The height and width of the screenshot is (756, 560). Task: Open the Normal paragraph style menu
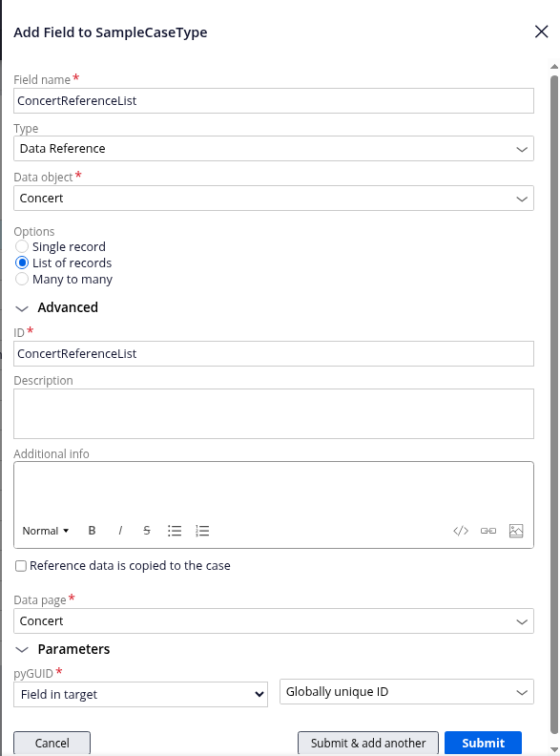(46, 531)
